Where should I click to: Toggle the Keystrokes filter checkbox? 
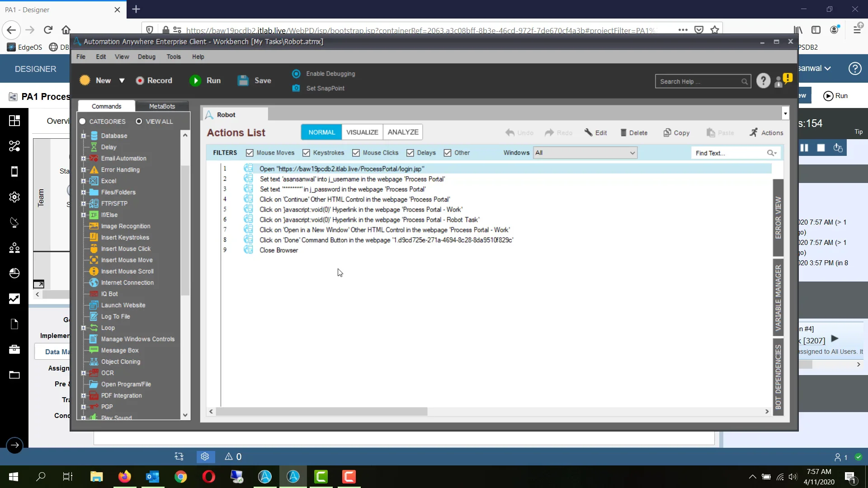[x=306, y=153]
